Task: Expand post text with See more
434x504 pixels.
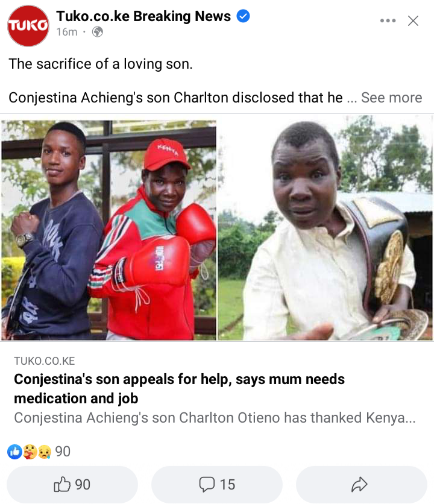Action: (392, 98)
